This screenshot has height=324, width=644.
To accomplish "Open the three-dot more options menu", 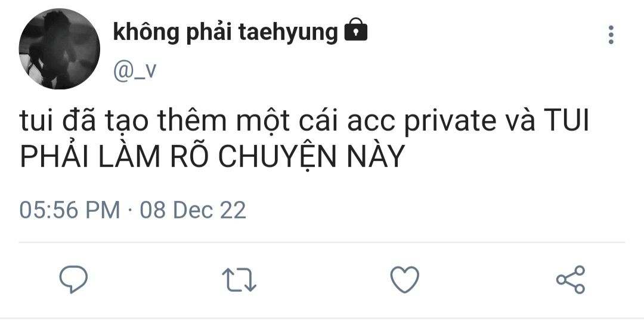I will pyautogui.click(x=611, y=35).
